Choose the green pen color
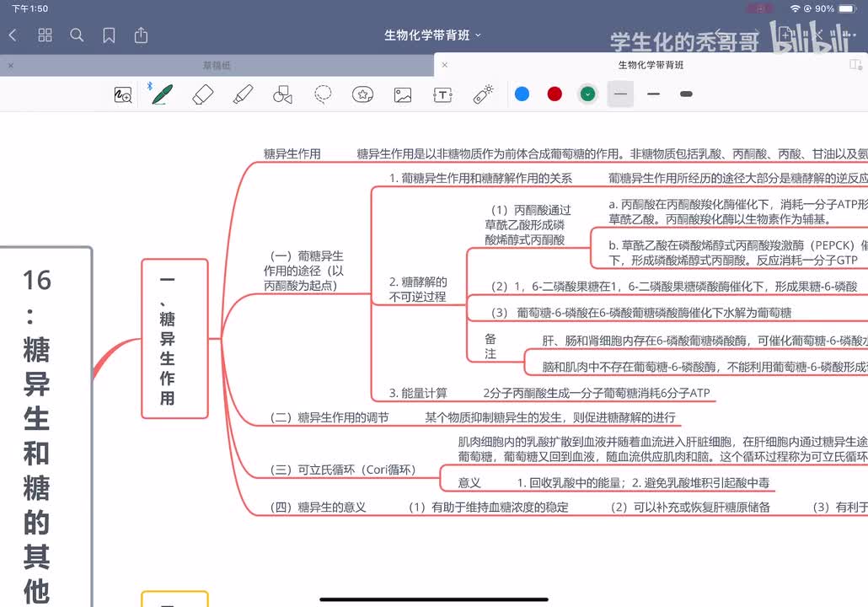The height and width of the screenshot is (607, 868). pos(588,94)
